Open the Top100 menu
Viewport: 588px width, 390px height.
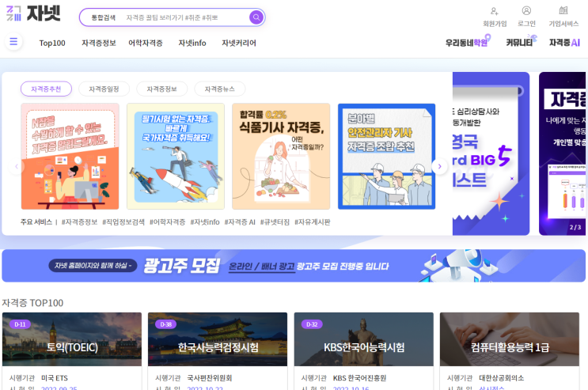(52, 44)
